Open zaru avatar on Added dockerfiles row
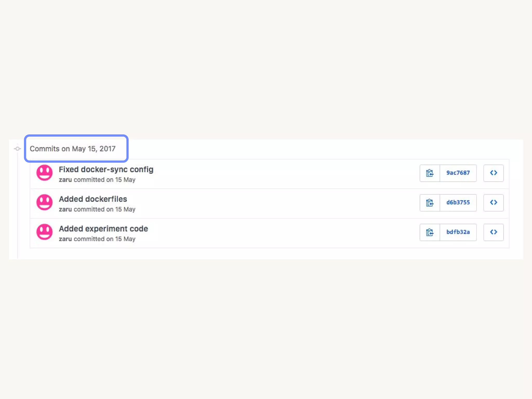Viewport: 532px width, 399px height. click(x=44, y=202)
